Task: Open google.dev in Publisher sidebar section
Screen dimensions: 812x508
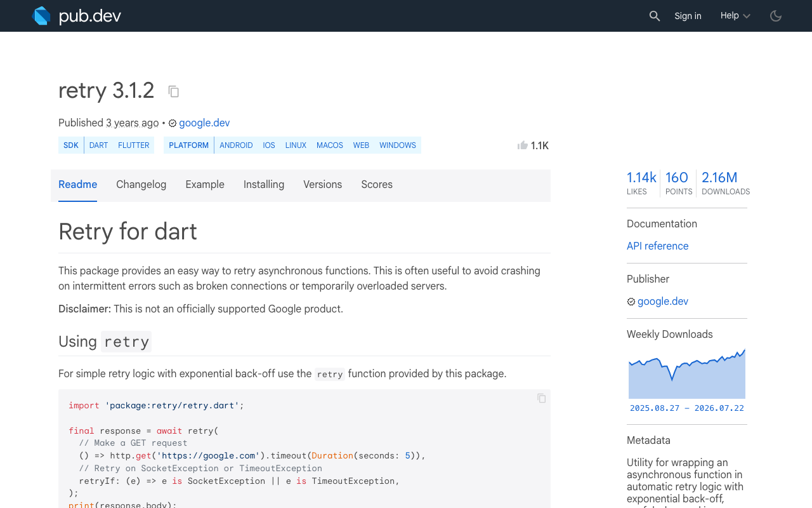Action: pyautogui.click(x=663, y=302)
